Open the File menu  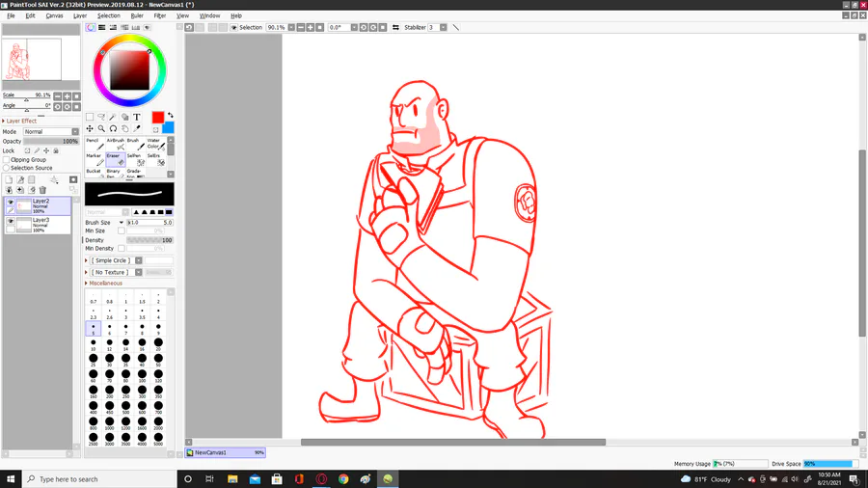point(11,15)
